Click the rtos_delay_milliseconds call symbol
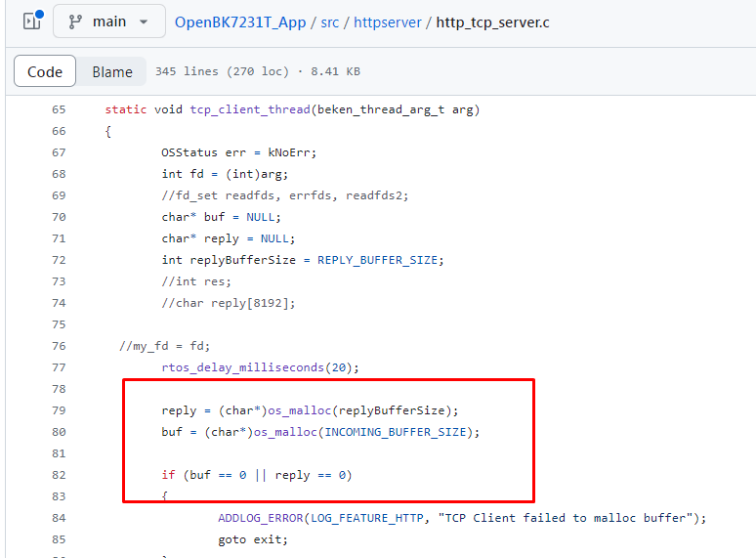Screen dimensions: 756x558 tap(242, 367)
